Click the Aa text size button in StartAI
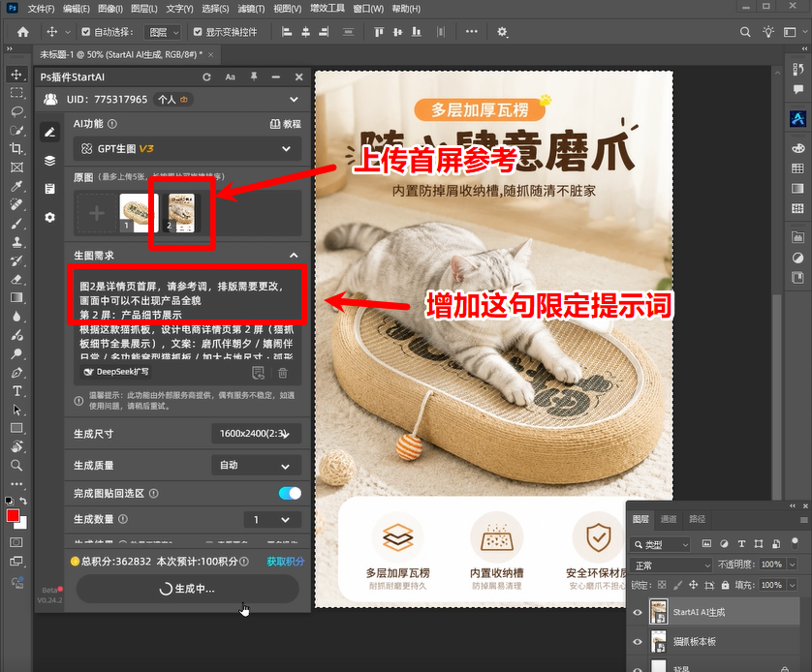 click(231, 77)
